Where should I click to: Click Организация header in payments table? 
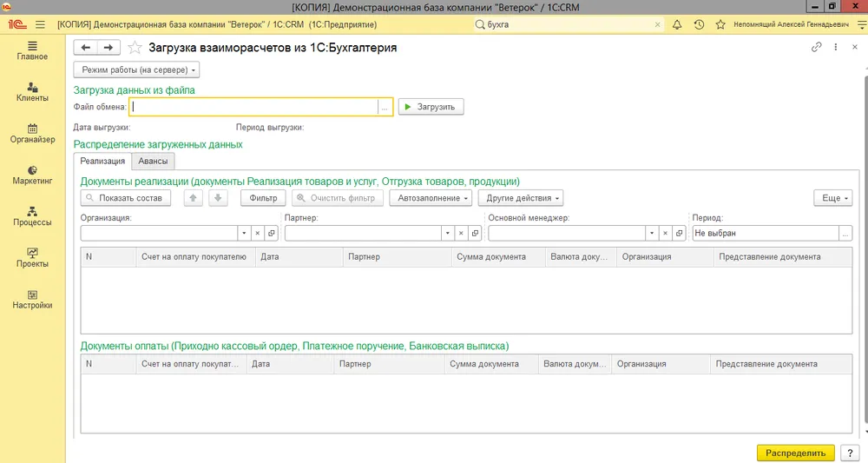point(661,364)
